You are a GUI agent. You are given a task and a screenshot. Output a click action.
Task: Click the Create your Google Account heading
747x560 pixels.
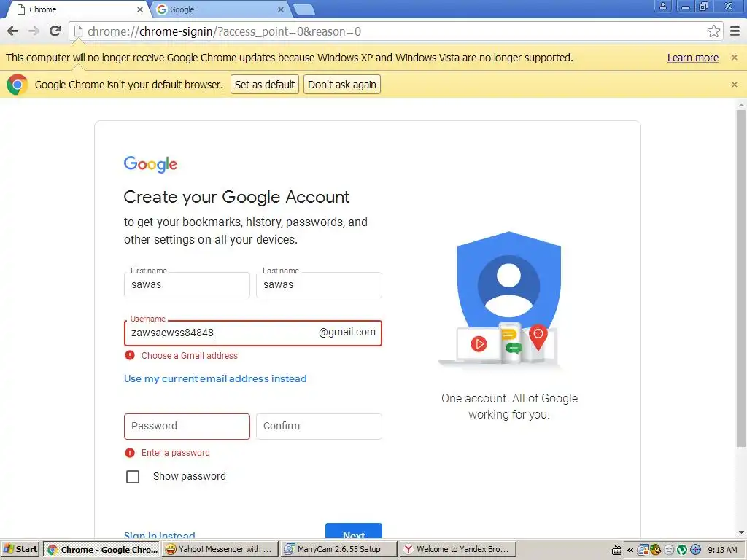pyautogui.click(x=237, y=197)
